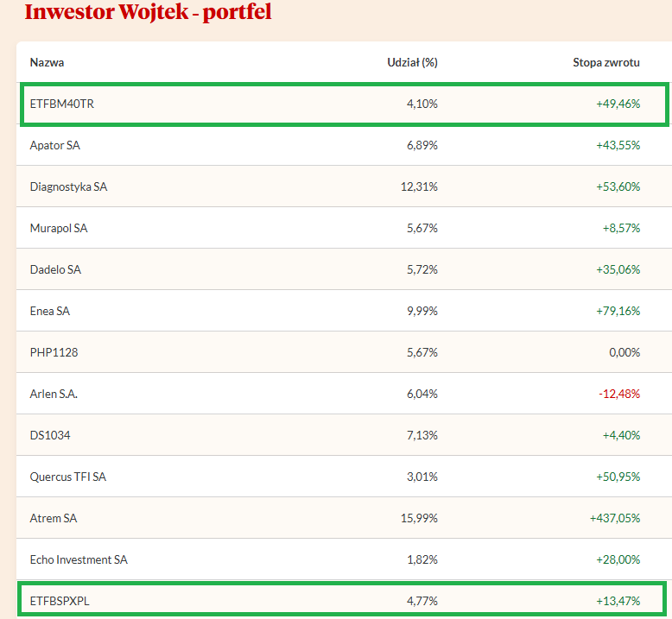Click the 'Inwestor Wojtek - portfel' heading
Viewport: 672px width, 619px height.
point(148,12)
